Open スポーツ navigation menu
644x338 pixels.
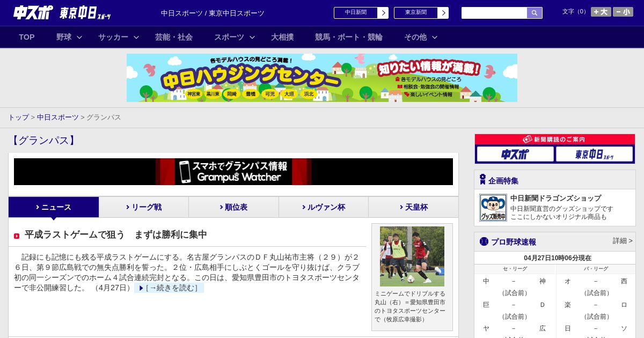click(229, 37)
